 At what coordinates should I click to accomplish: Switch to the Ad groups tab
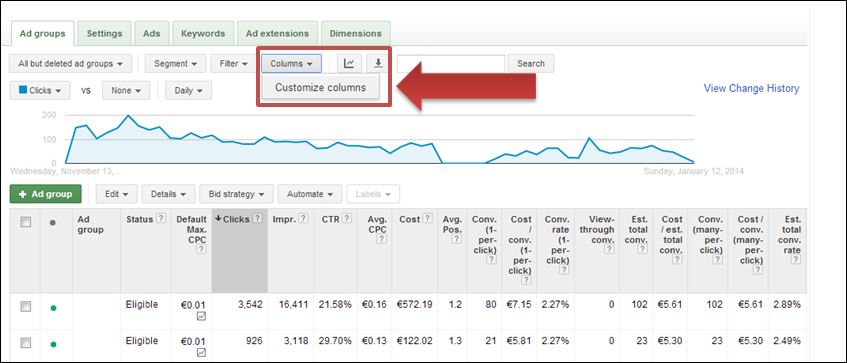tap(42, 33)
